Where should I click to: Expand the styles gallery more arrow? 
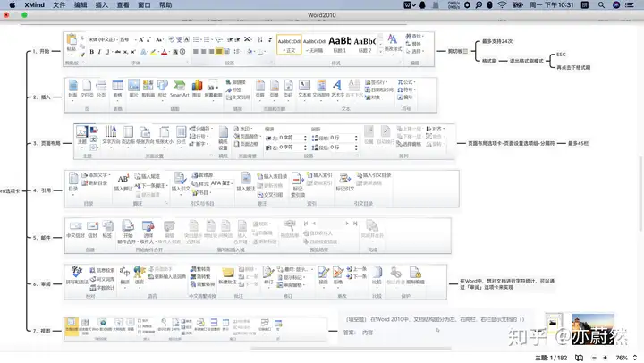point(381,50)
